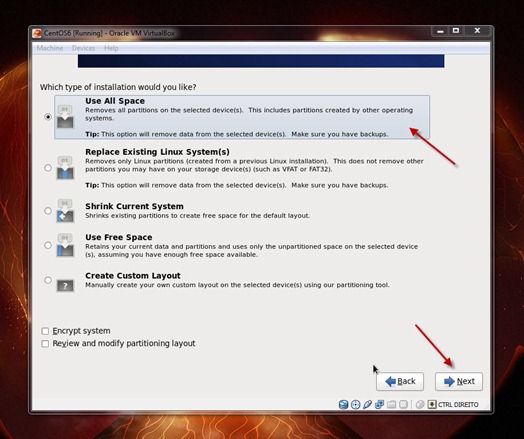Select the Use All Space radio button

[x=48, y=117]
